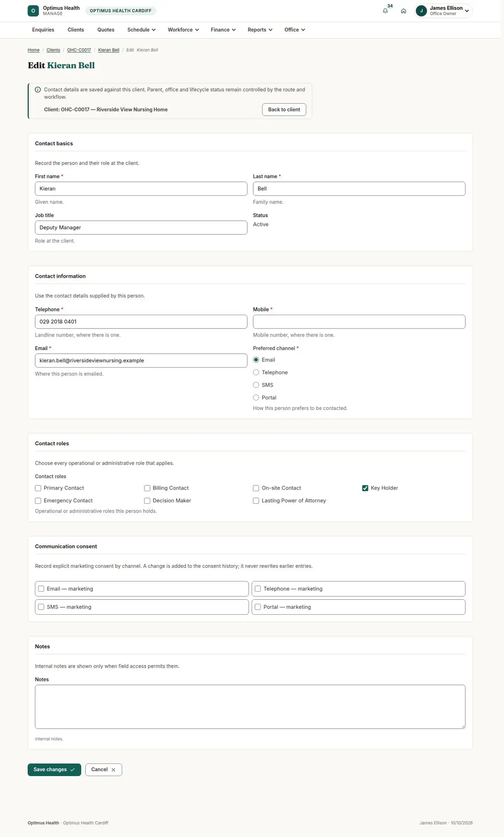The width and height of the screenshot is (504, 837).
Task: Enable Telephone marketing consent
Action: (x=258, y=589)
